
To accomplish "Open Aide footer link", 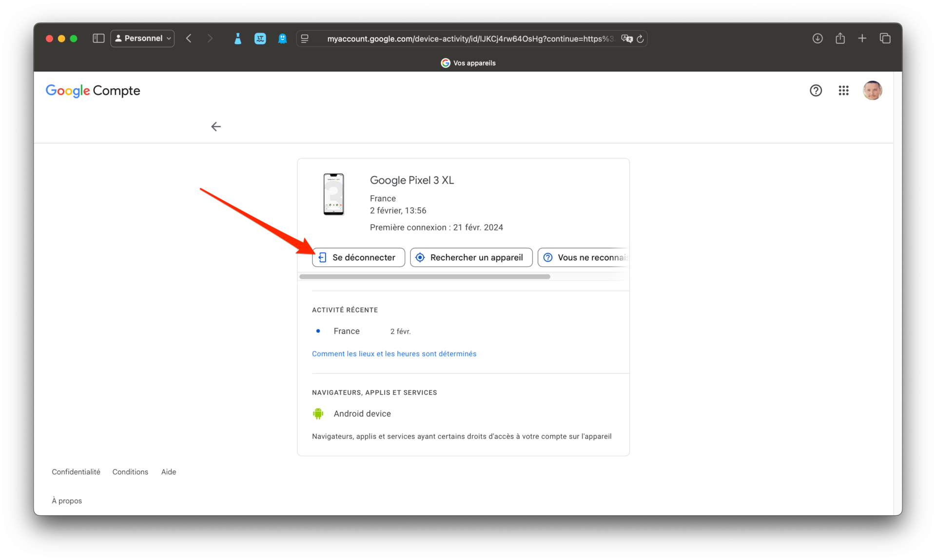I will [169, 472].
